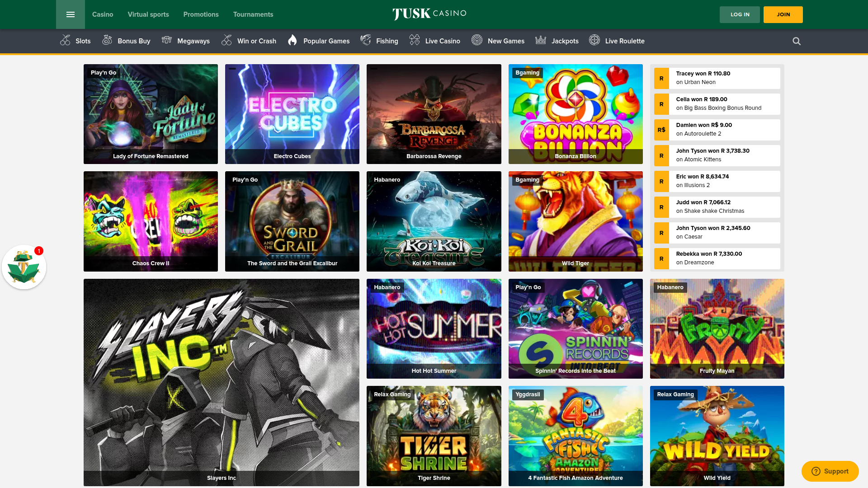Click the Jackpots crown icon
The image size is (868, 488).
541,40
